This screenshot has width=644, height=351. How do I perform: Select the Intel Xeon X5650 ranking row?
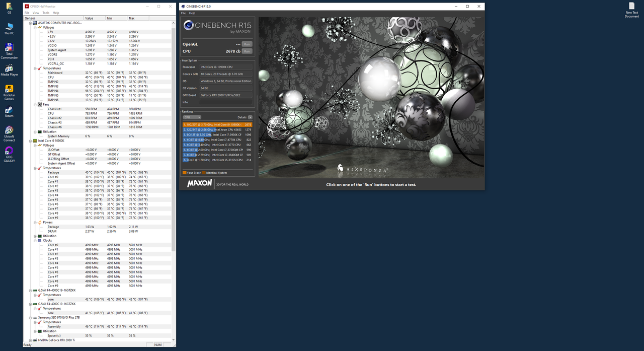(217, 129)
